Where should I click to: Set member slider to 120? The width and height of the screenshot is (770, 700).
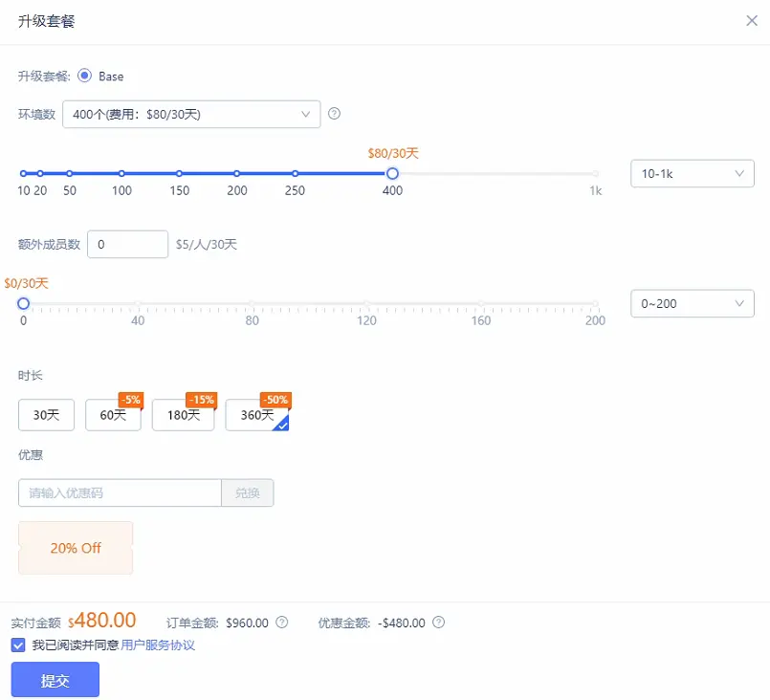[x=366, y=303]
